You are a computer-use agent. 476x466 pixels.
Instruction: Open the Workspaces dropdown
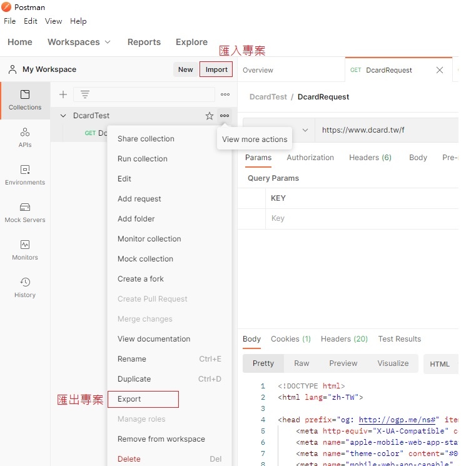(x=79, y=42)
